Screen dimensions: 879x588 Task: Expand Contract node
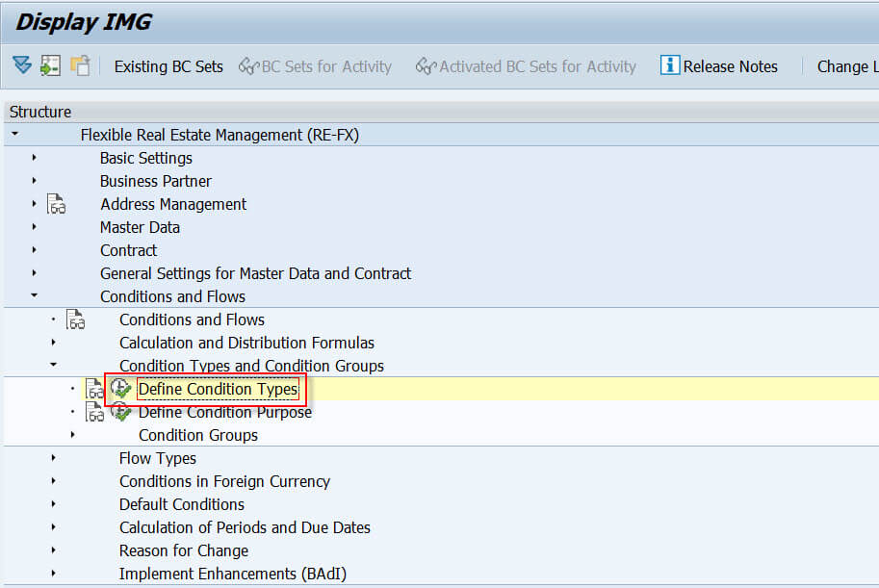coord(35,249)
